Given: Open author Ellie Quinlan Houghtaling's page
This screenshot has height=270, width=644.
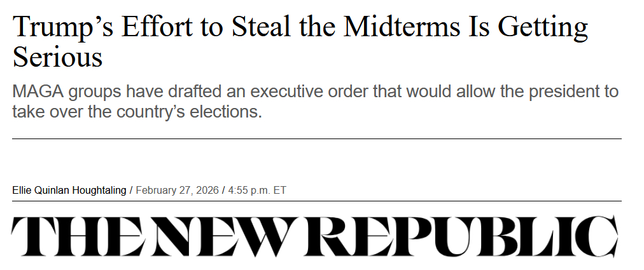Looking at the screenshot, I should pyautogui.click(x=69, y=191).
